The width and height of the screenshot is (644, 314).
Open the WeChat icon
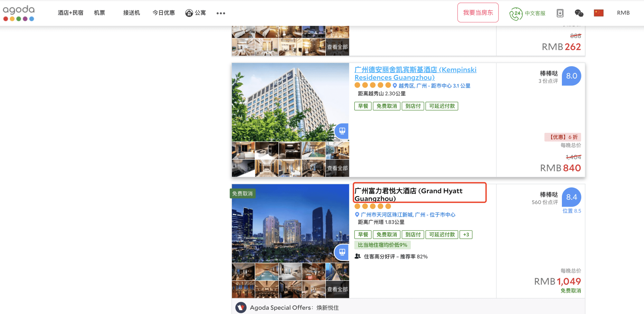pyautogui.click(x=579, y=13)
